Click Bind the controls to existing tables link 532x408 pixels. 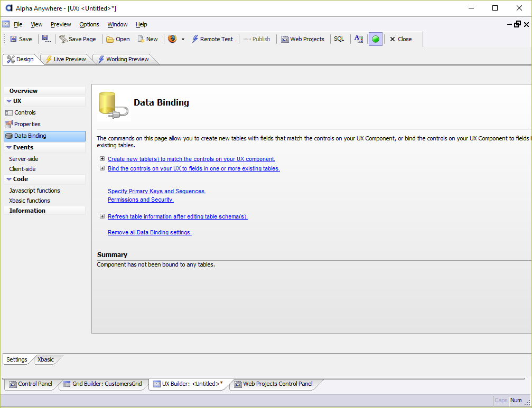click(194, 168)
